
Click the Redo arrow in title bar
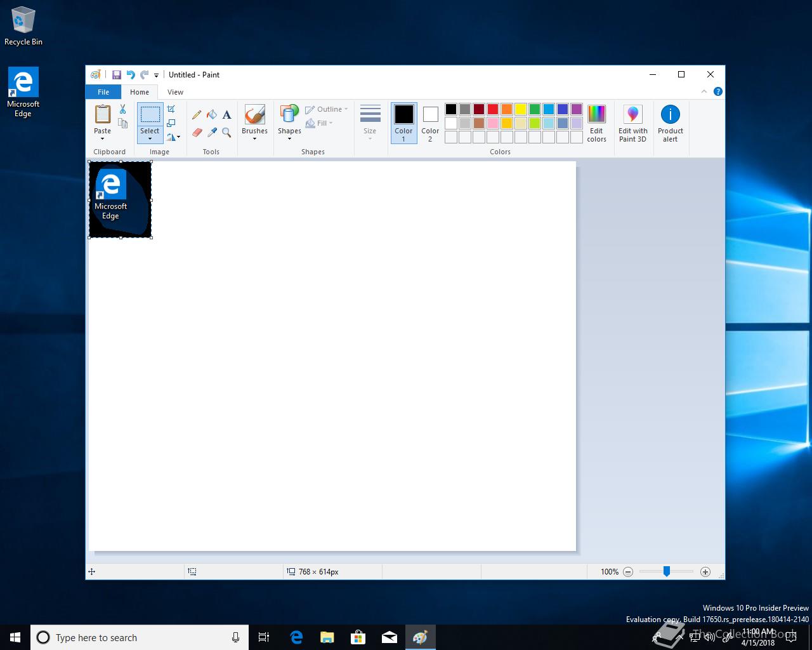tap(145, 74)
